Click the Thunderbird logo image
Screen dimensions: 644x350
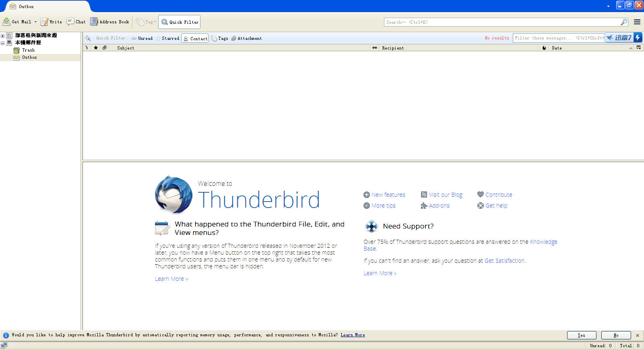click(x=173, y=195)
